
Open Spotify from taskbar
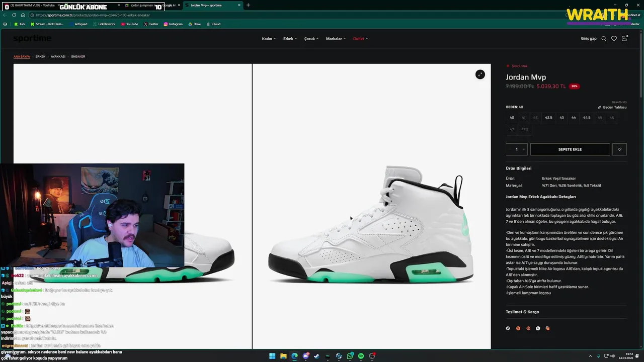pyautogui.click(x=361, y=356)
